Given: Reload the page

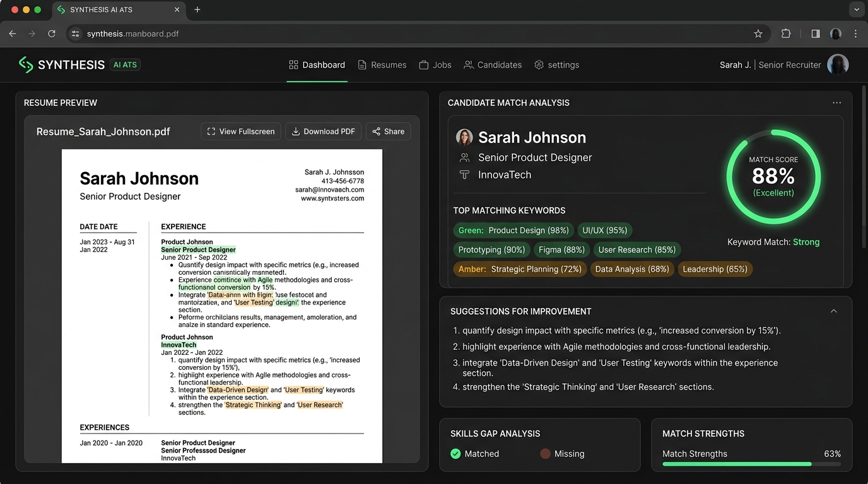Looking at the screenshot, I should [52, 34].
